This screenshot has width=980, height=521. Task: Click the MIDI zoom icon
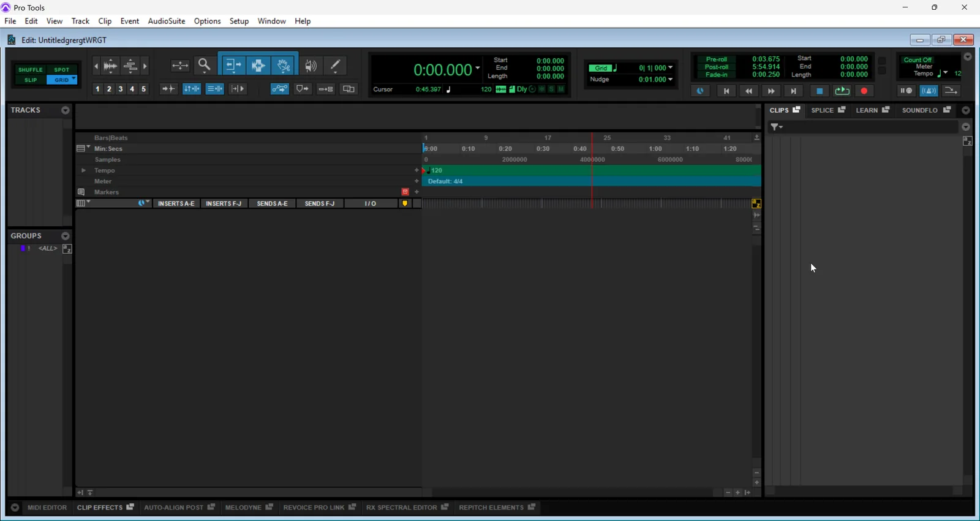tap(130, 66)
